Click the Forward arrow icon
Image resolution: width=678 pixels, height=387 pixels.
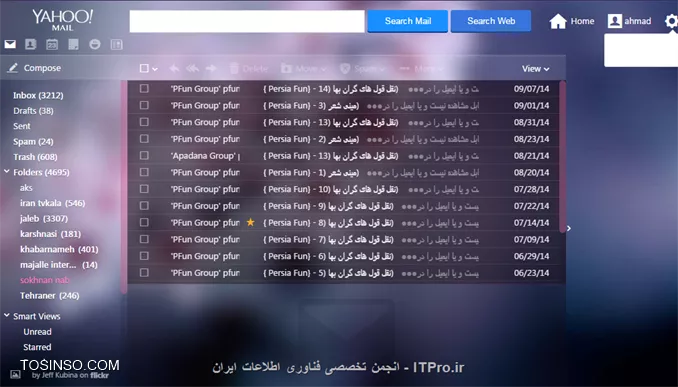coord(211,68)
